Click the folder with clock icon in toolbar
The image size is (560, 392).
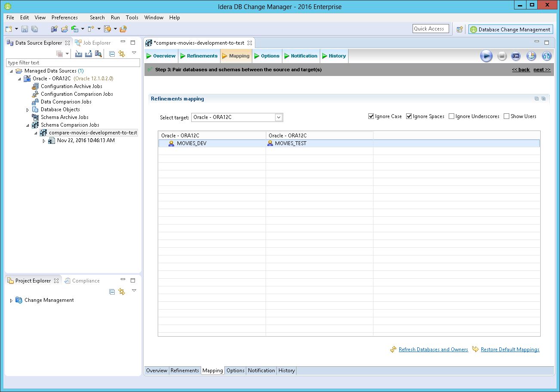pyautogui.click(x=123, y=29)
